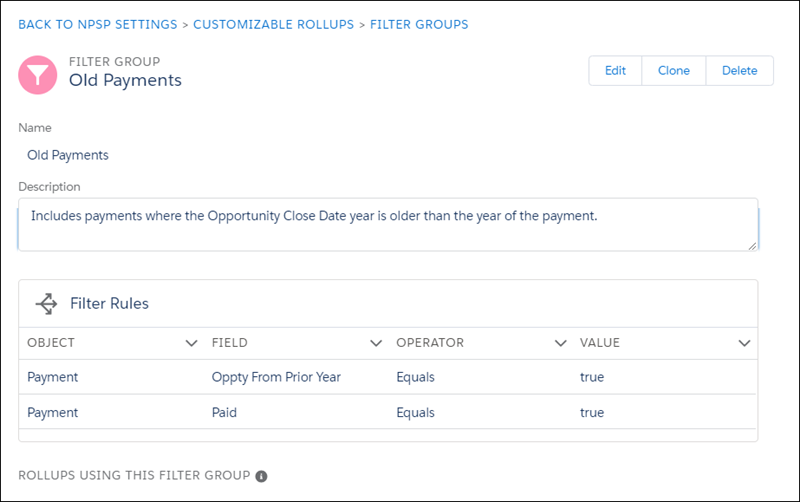Go back via Back to NPSP Settings breadcrumb

(98, 24)
